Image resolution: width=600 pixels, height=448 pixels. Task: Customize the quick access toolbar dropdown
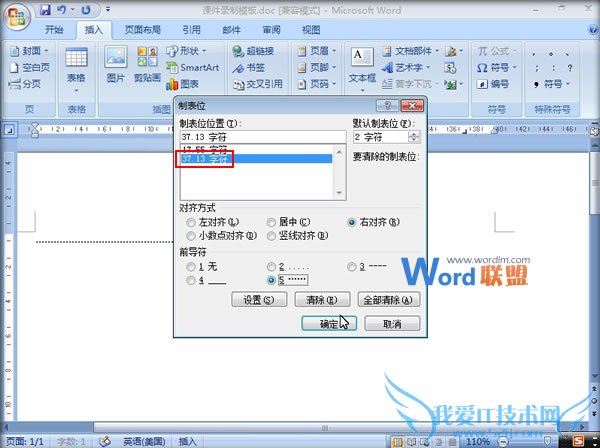(108, 9)
